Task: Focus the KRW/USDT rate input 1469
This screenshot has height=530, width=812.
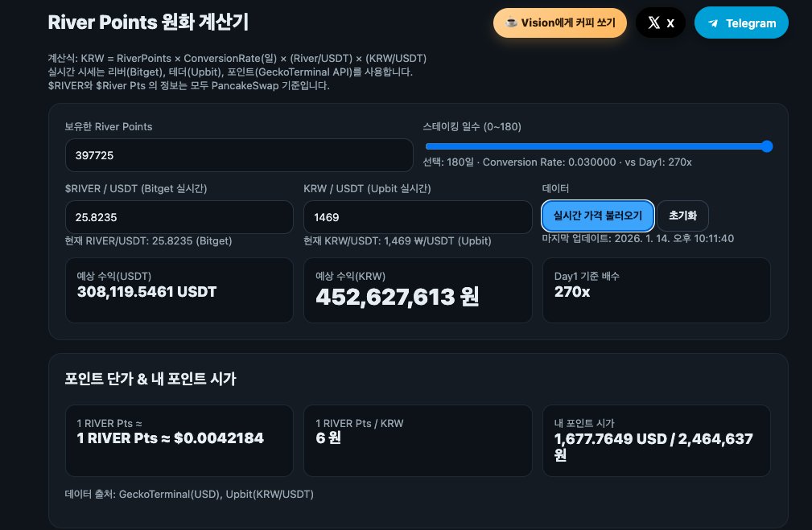Action: pyautogui.click(x=418, y=217)
